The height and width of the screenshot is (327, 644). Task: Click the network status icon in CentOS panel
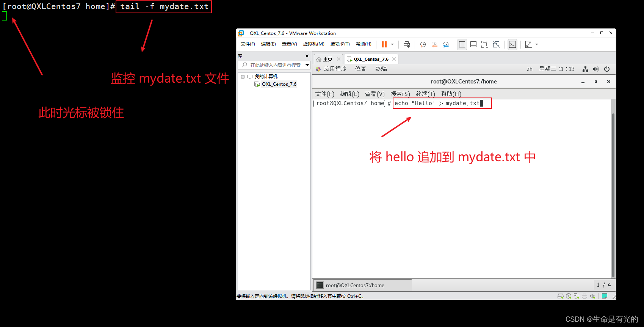(x=586, y=69)
